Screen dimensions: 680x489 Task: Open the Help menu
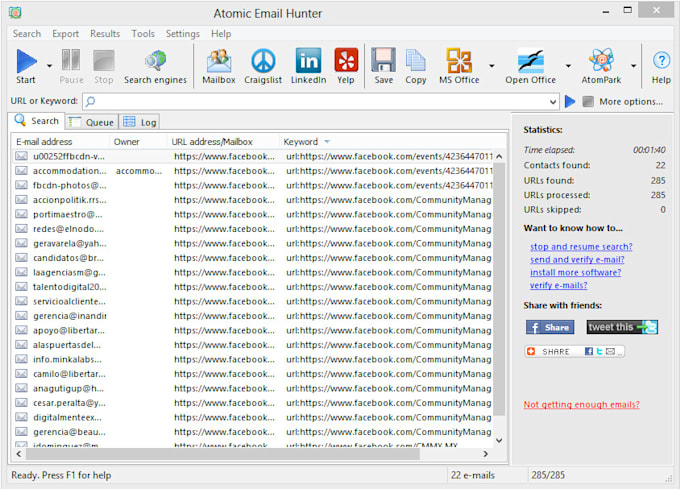(221, 34)
